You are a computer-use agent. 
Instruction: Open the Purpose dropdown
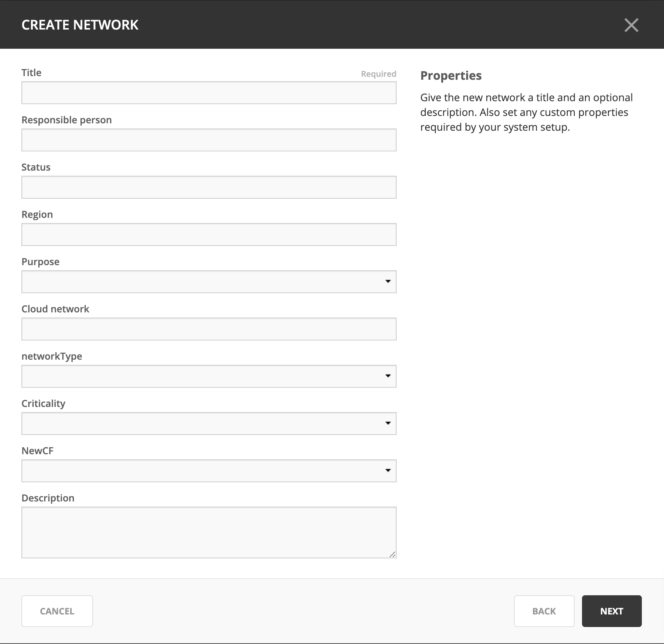pyautogui.click(x=209, y=282)
